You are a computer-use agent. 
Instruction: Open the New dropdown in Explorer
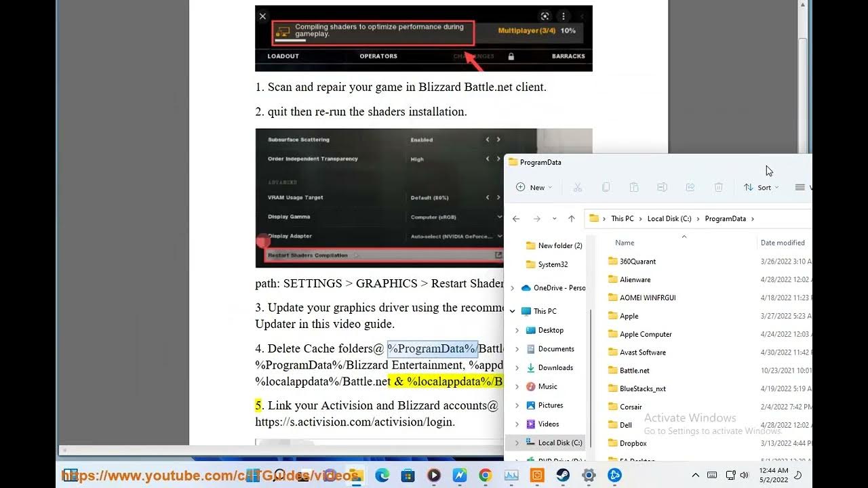(x=534, y=187)
